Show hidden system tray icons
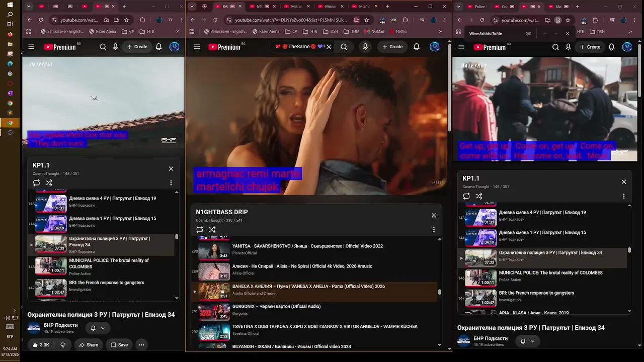644x362 pixels. [15, 310]
